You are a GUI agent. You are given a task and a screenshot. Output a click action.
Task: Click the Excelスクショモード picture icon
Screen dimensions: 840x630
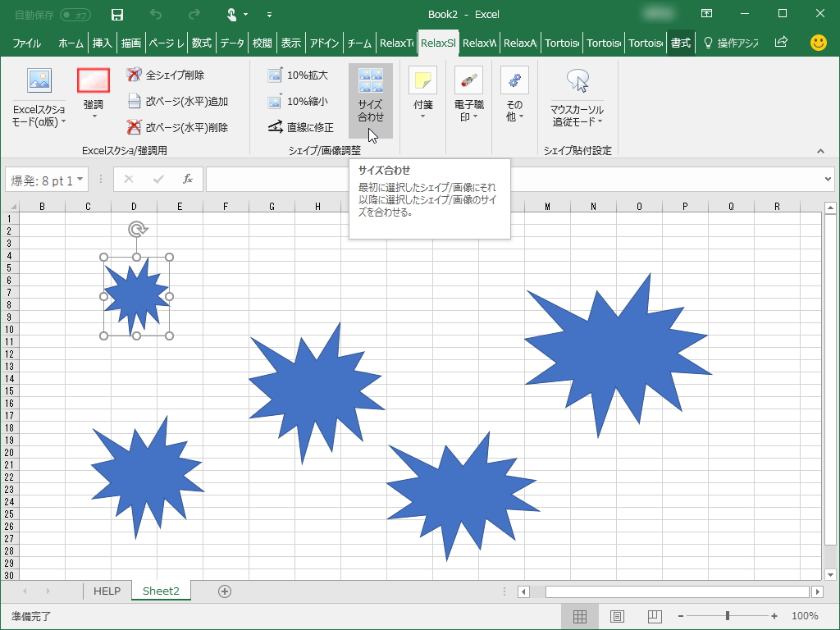(x=39, y=81)
